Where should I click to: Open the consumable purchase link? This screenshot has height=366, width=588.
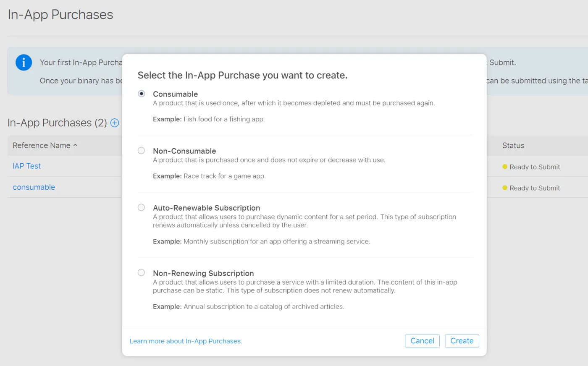point(34,187)
